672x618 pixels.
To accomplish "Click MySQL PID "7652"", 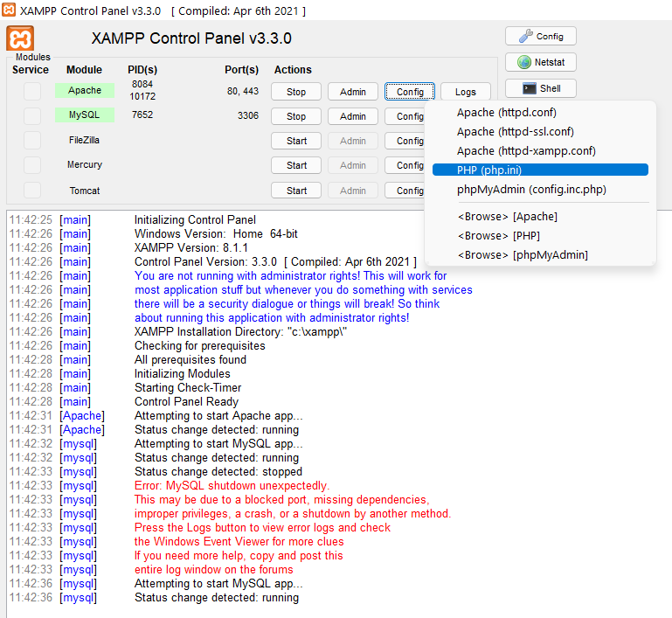I will [142, 115].
